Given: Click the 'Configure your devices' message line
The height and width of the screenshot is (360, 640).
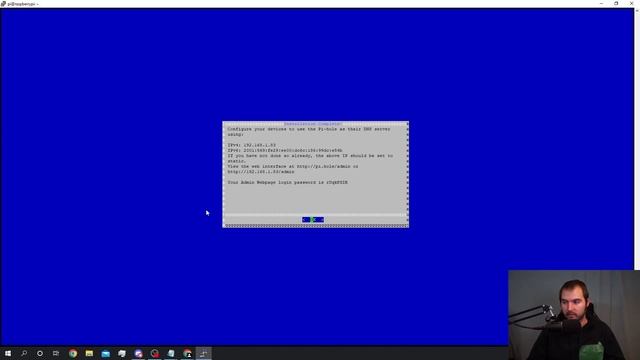Looking at the screenshot, I should pyautogui.click(x=309, y=129).
